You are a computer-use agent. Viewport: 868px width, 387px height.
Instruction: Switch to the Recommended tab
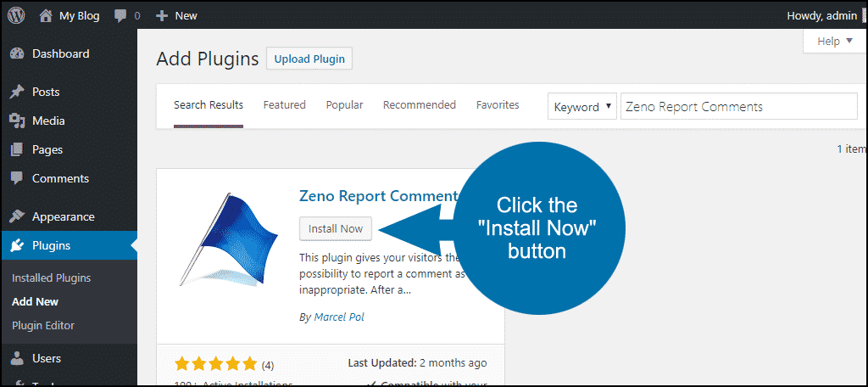[420, 104]
